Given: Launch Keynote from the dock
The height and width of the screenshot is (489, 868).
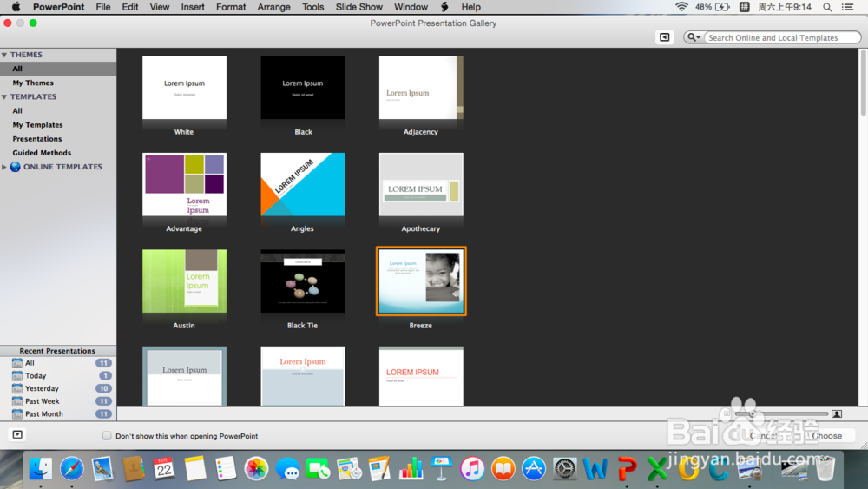Looking at the screenshot, I should (x=441, y=469).
